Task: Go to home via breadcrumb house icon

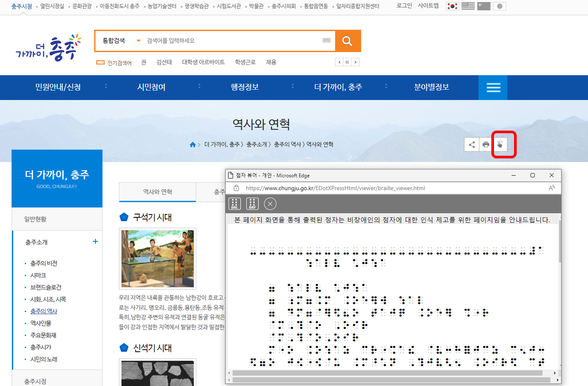Action: point(193,144)
